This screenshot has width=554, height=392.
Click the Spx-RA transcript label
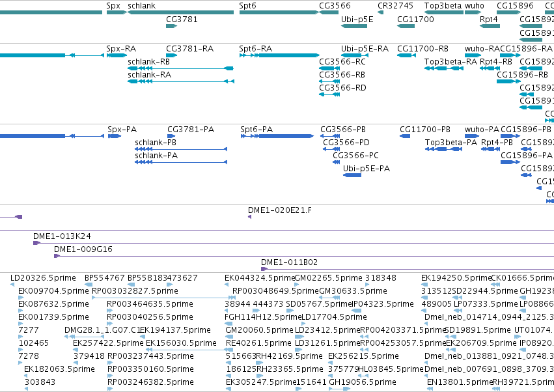121,49
